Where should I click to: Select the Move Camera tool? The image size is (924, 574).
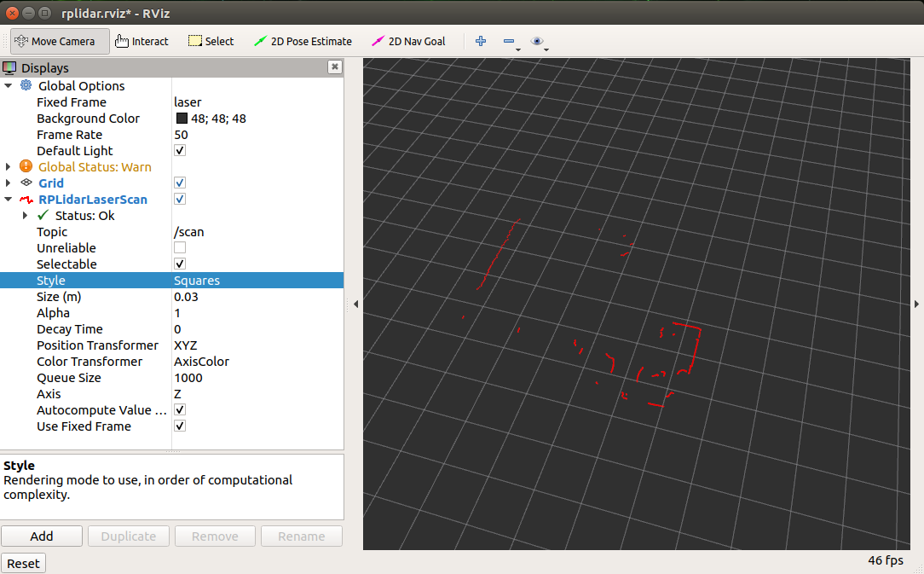point(60,41)
